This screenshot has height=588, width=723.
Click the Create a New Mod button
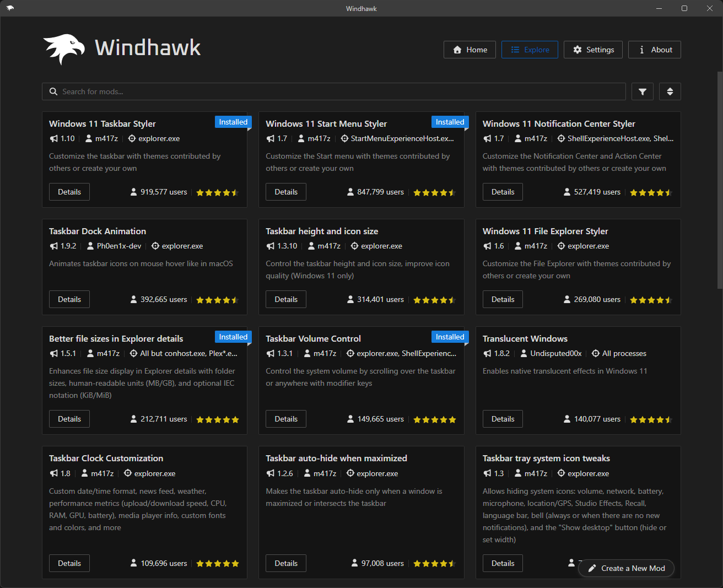point(627,568)
